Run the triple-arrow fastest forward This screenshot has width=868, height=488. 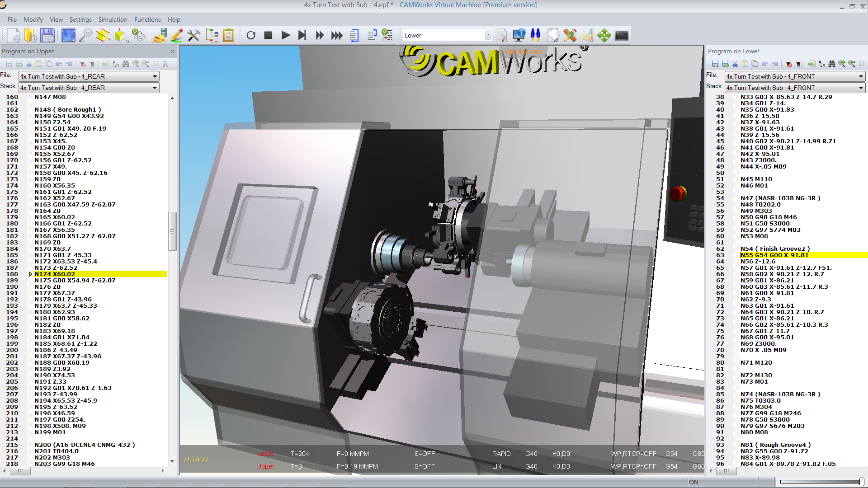(337, 35)
